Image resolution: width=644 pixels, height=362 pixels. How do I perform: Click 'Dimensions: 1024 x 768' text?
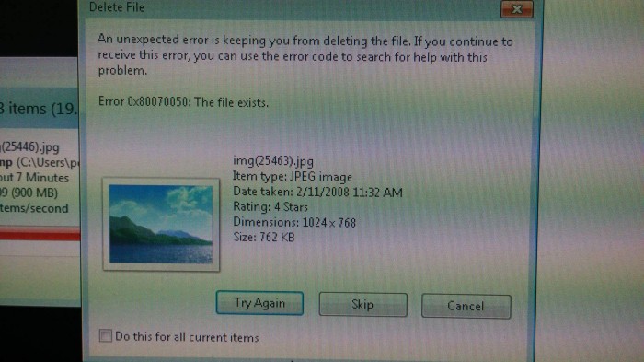294,222
